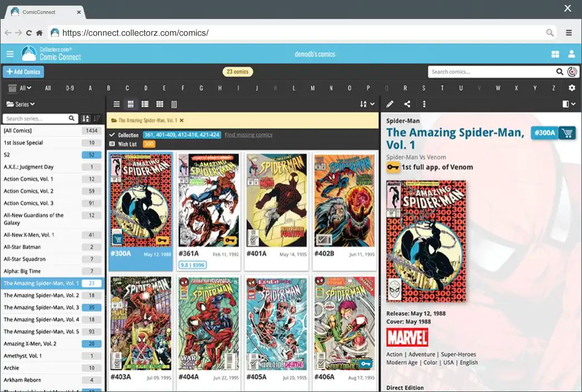The width and height of the screenshot is (582, 392).
Task: Toggle the detail panel layout control
Action: click(x=568, y=104)
